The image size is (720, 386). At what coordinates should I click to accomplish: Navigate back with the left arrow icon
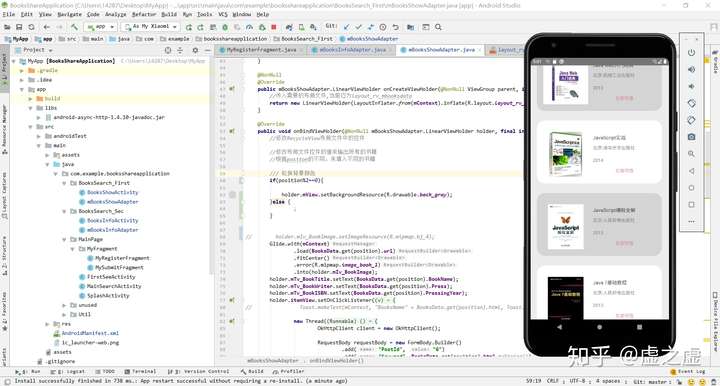pyautogui.click(x=46, y=27)
